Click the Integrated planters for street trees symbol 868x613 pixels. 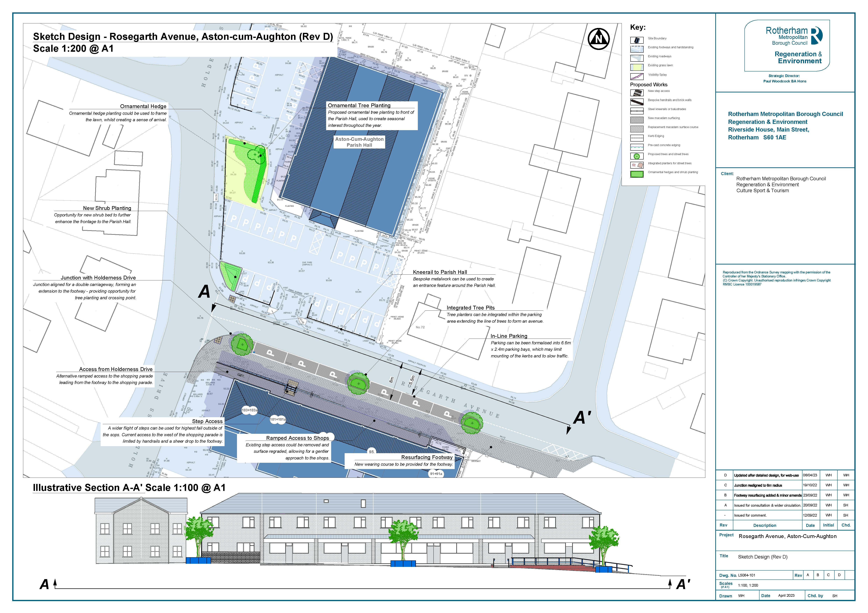pyautogui.click(x=637, y=165)
